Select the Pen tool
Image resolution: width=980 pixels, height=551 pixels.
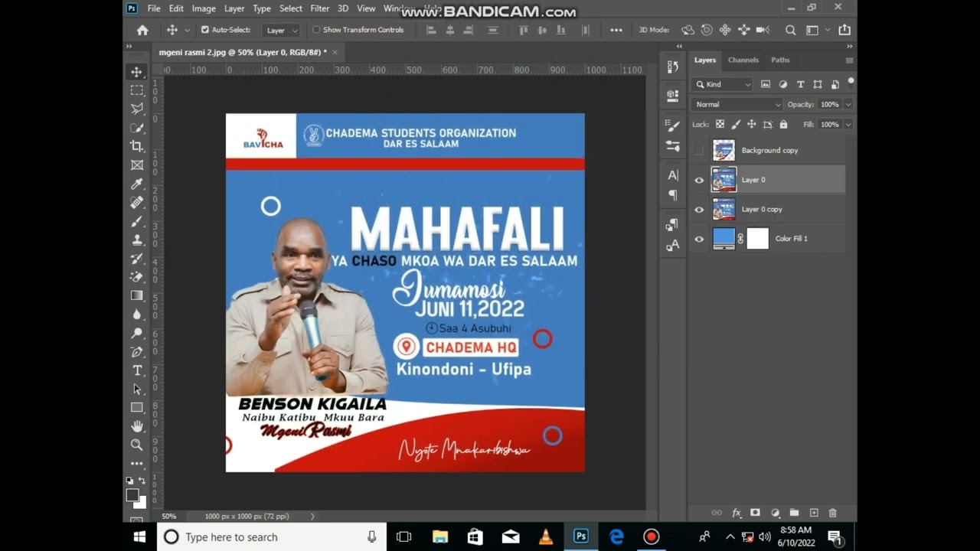click(x=137, y=351)
